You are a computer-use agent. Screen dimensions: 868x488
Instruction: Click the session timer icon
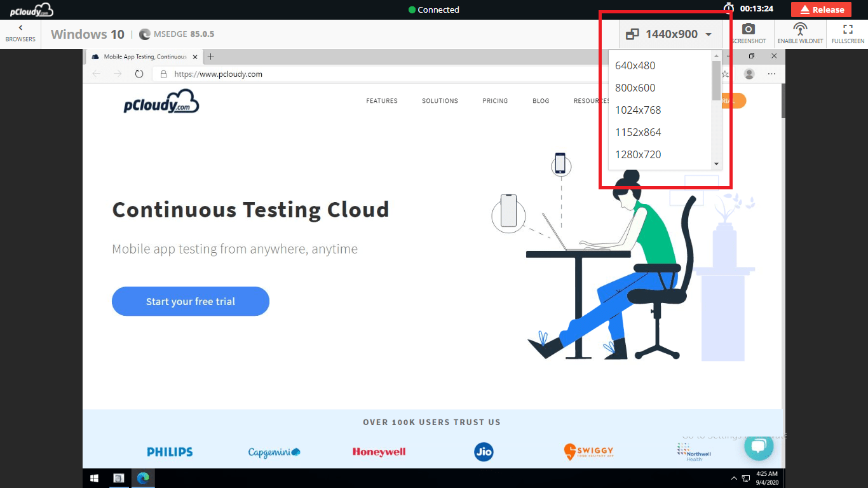click(728, 8)
